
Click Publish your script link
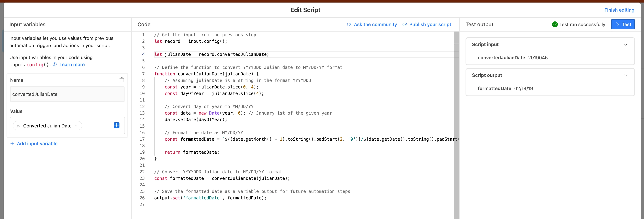tap(430, 24)
